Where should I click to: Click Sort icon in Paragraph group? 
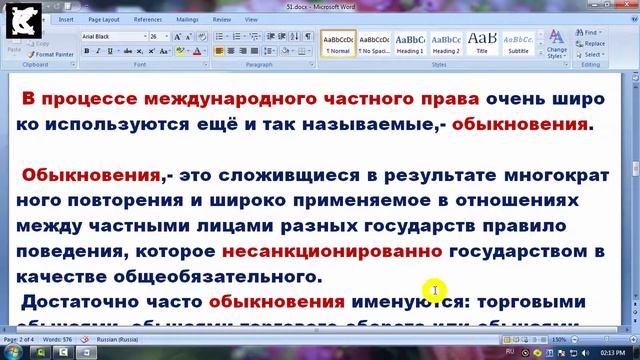tap(294, 36)
